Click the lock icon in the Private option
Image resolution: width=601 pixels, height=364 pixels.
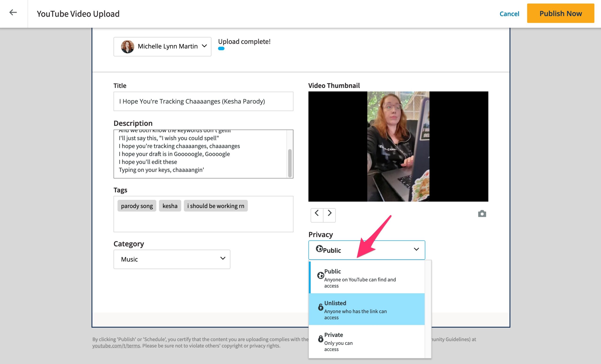point(320,339)
